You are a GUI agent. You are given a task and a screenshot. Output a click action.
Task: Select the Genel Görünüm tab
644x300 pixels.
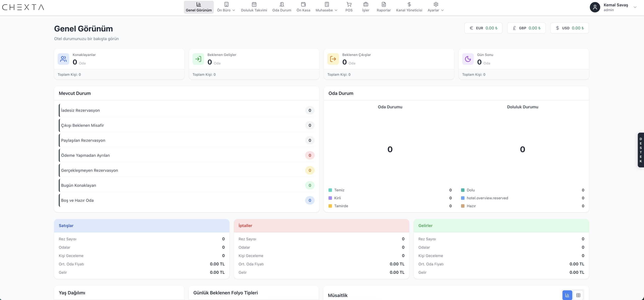(199, 7)
